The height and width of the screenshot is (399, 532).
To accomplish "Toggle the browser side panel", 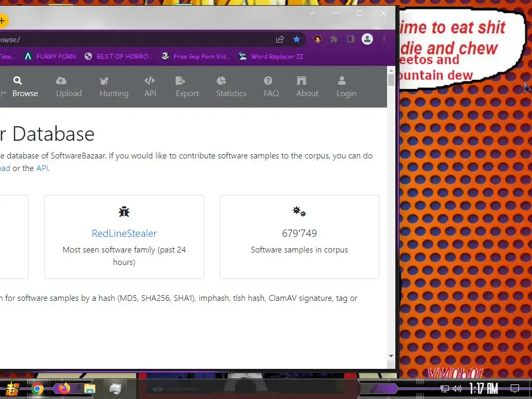I will (351, 39).
